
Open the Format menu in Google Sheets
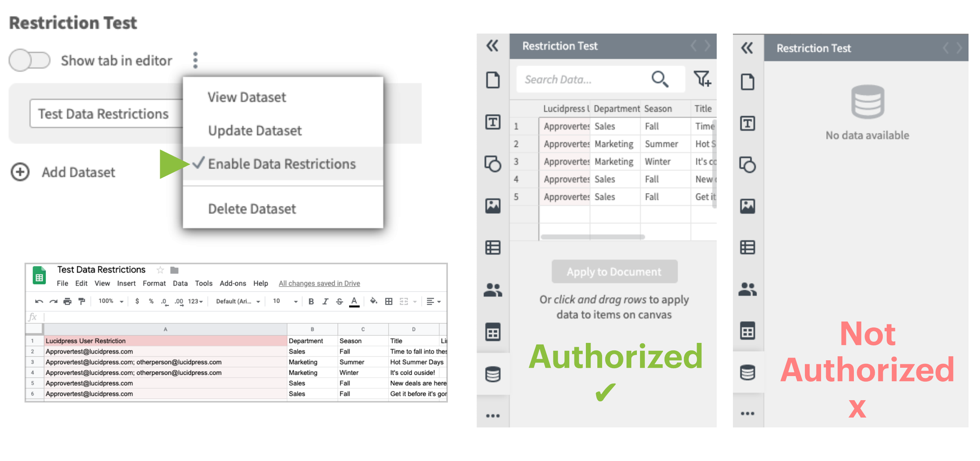[x=154, y=283]
